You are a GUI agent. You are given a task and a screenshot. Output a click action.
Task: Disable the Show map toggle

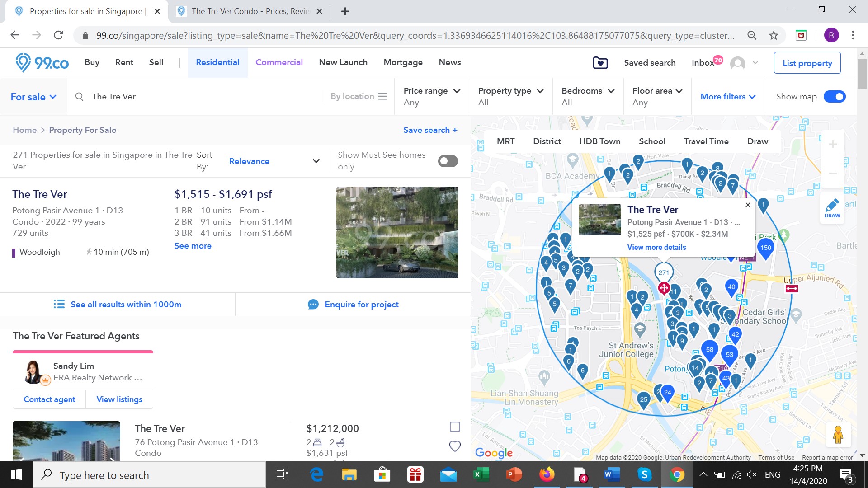coord(835,96)
